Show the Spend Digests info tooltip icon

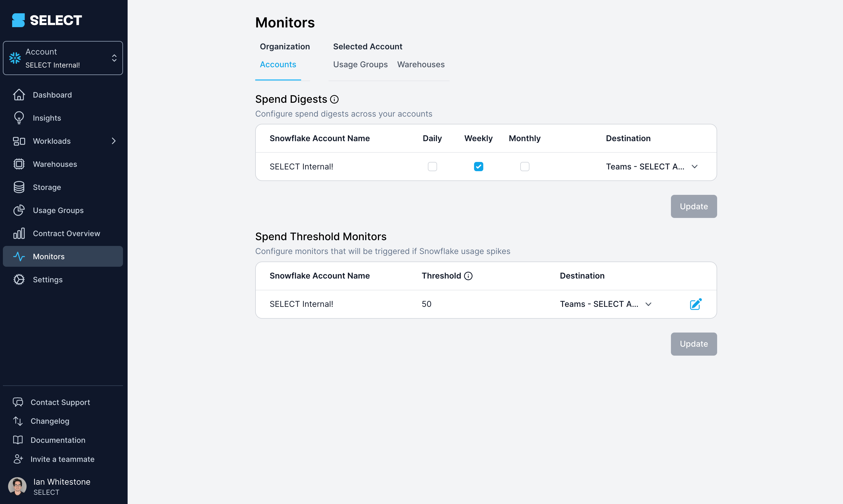point(334,99)
